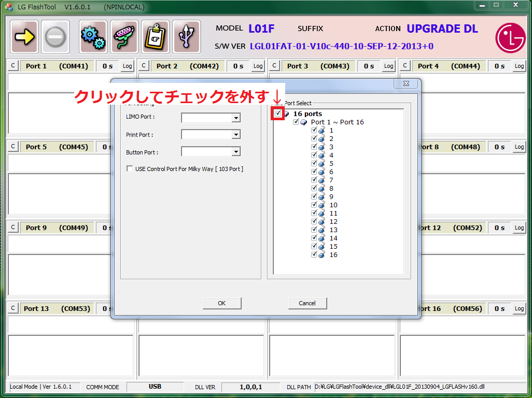Screen dimensions: 532x398
Task: Click the plug icon of port 16
Action: click(x=321, y=255)
